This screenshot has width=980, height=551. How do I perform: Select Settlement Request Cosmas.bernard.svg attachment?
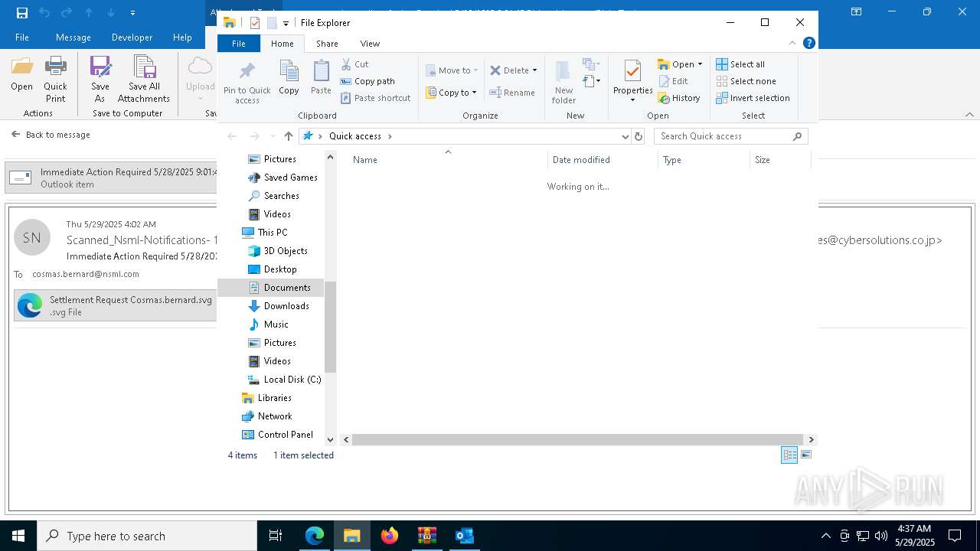point(115,305)
